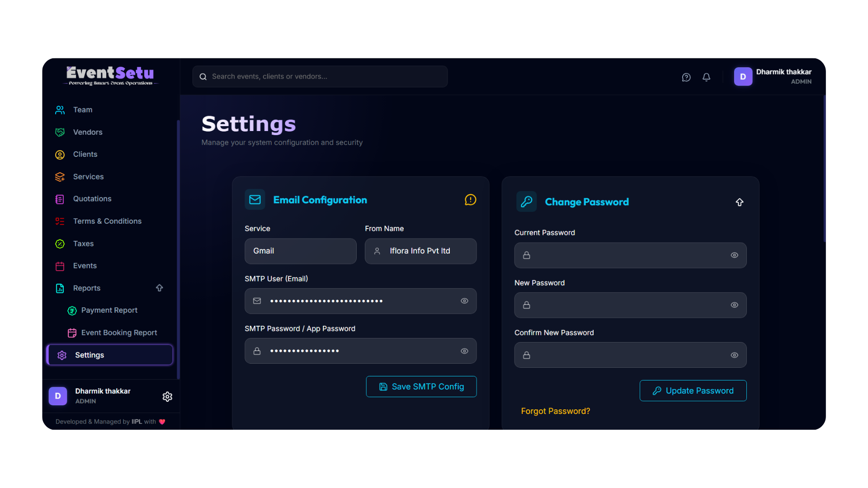Click the Team people icon in sidebar

point(60,110)
